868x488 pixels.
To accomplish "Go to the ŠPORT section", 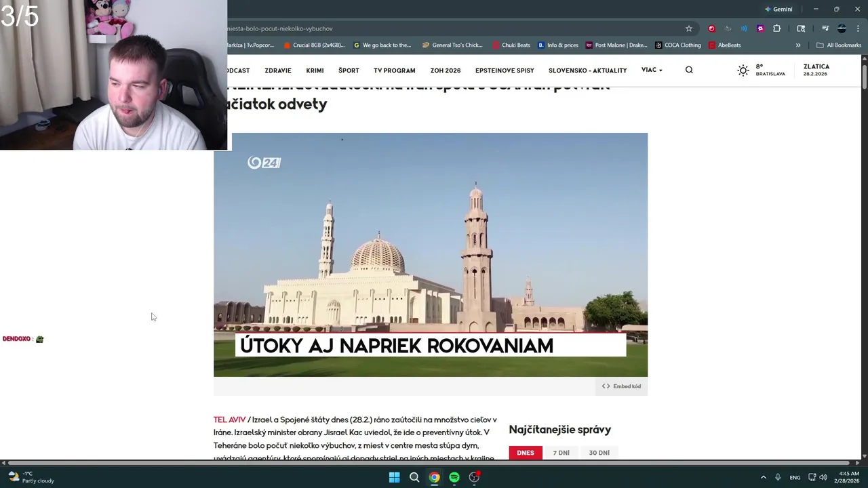I will (349, 70).
